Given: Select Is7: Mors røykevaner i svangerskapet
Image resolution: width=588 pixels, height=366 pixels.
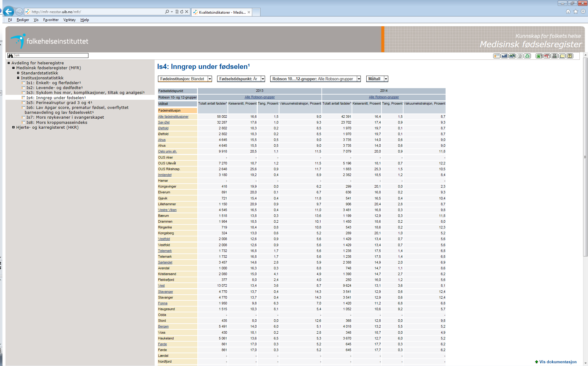Looking at the screenshot, I should pos(65,117).
